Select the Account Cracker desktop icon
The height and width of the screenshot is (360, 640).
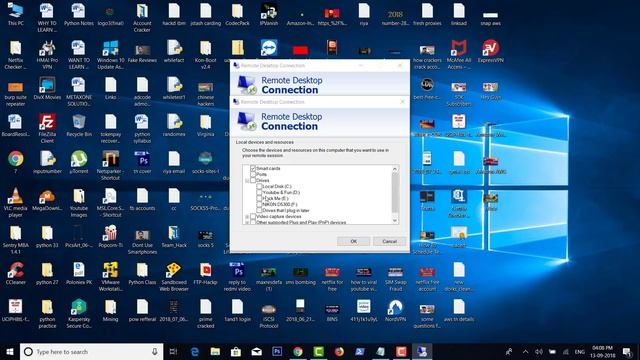[142, 18]
